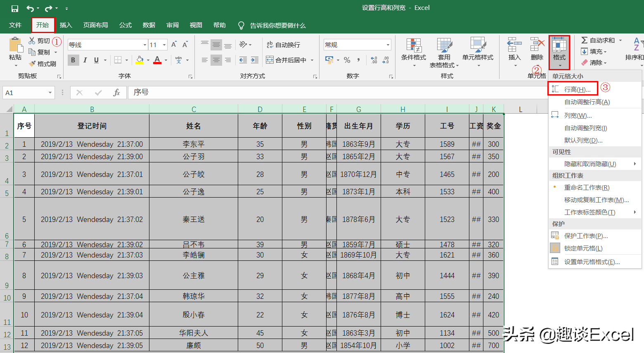Increase the cell indent
Image resolution: width=644 pixels, height=353 pixels.
255,60
